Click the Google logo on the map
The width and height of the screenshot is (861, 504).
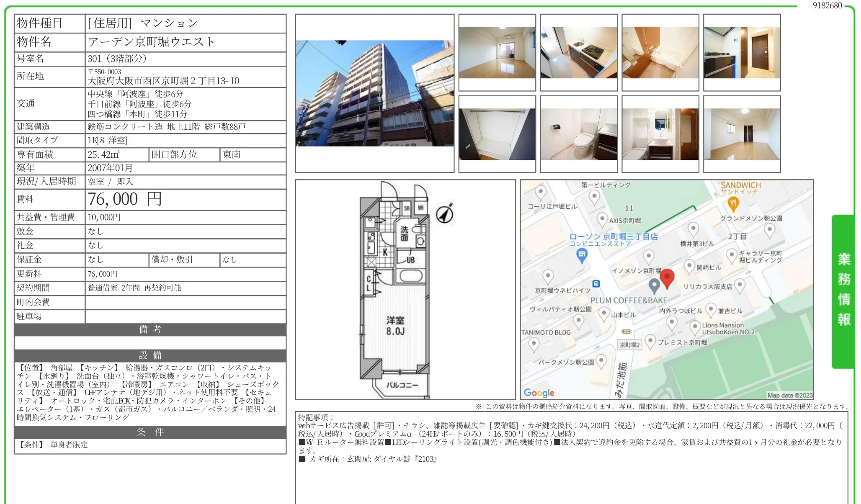pyautogui.click(x=539, y=393)
